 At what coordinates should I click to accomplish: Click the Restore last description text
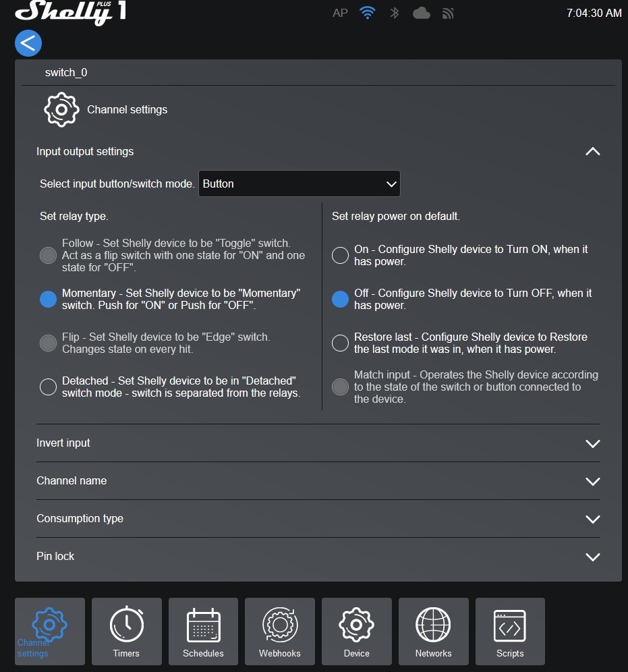click(471, 343)
